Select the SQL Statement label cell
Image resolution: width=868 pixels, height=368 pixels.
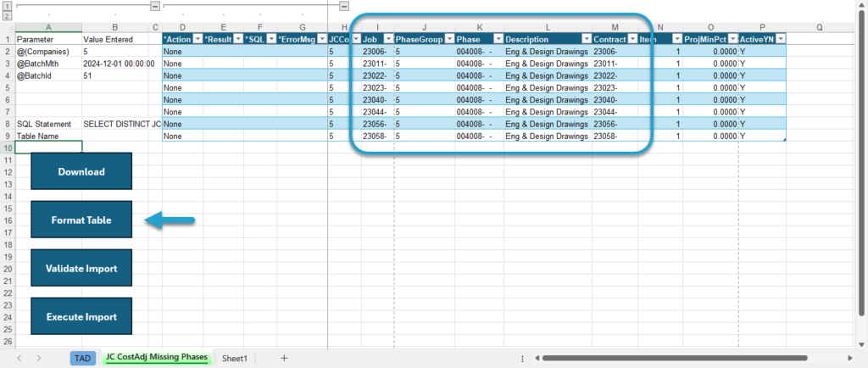[48, 124]
